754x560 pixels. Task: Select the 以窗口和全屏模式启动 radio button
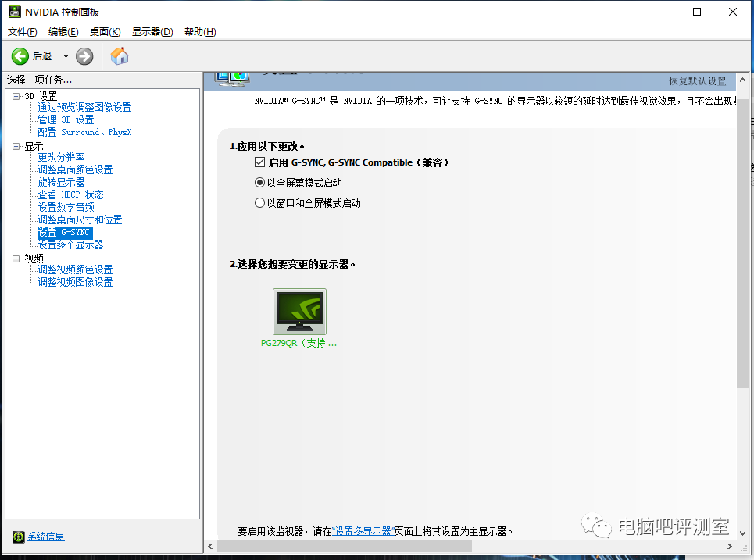(259, 202)
